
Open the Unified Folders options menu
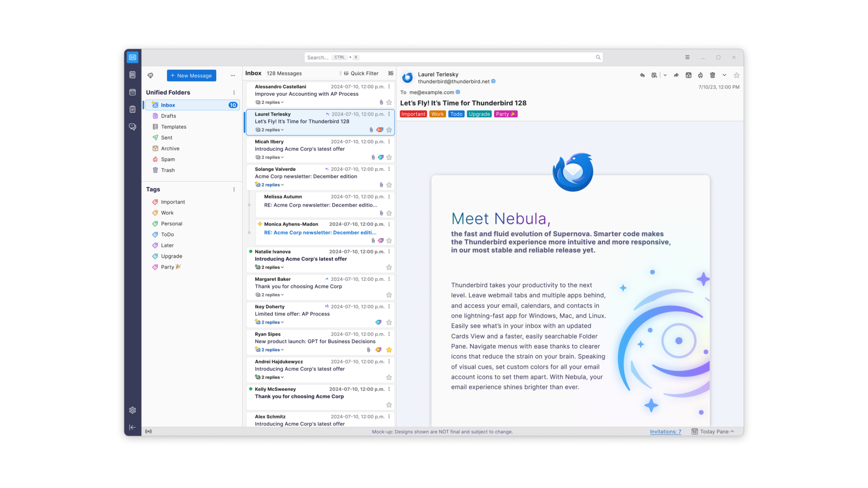(234, 92)
